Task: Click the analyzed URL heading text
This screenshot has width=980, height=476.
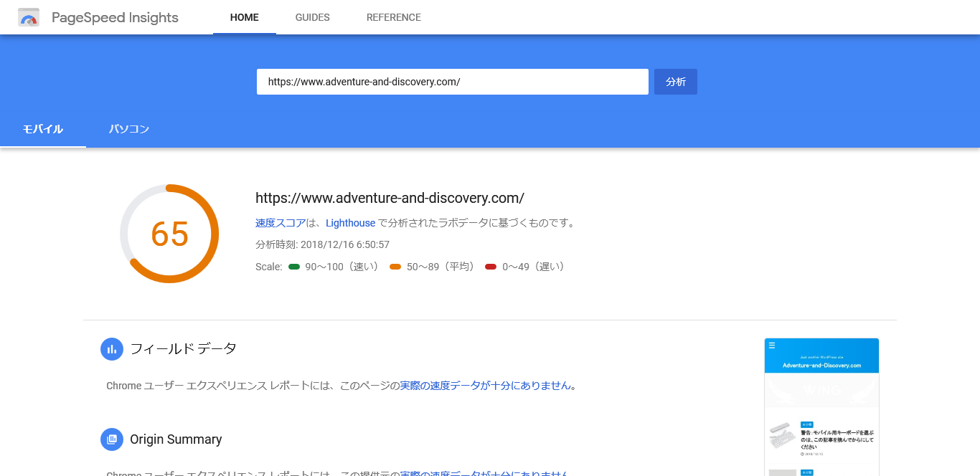Action: click(390, 198)
